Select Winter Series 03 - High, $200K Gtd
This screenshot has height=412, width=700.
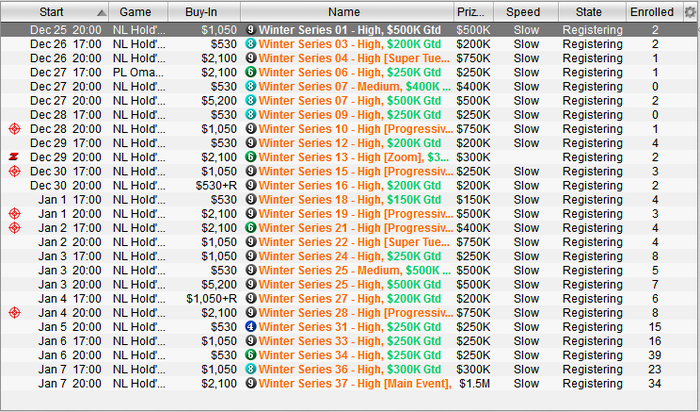click(350, 44)
